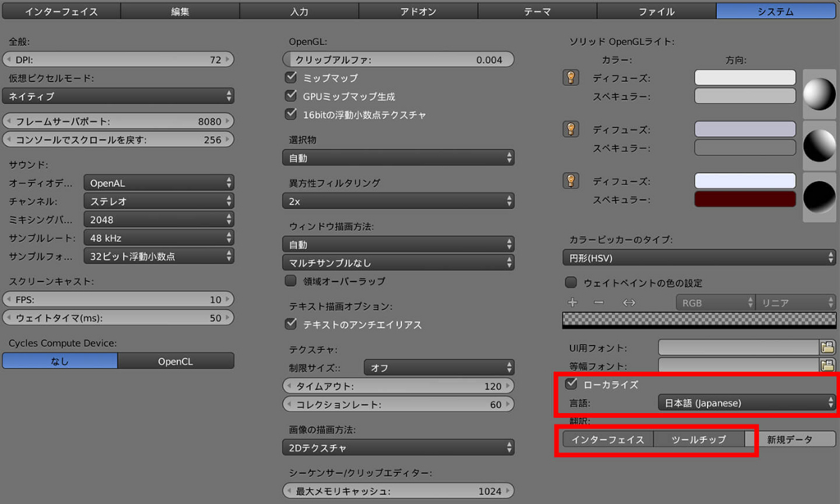Open the カラーピッカーのタイプ 円形(HSV) dropdown
840x504 pixels.
[x=699, y=258]
